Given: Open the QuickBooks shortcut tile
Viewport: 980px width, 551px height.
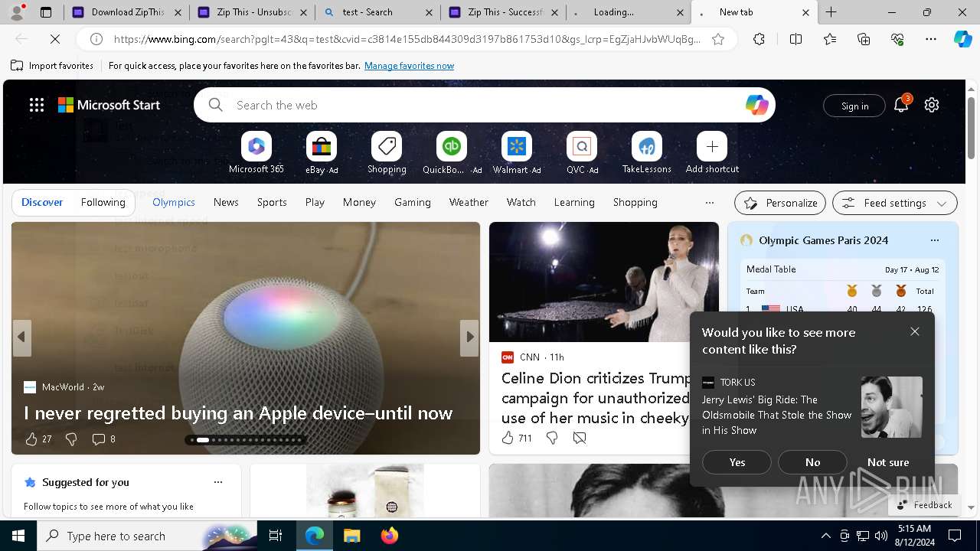Looking at the screenshot, I should click(x=452, y=146).
